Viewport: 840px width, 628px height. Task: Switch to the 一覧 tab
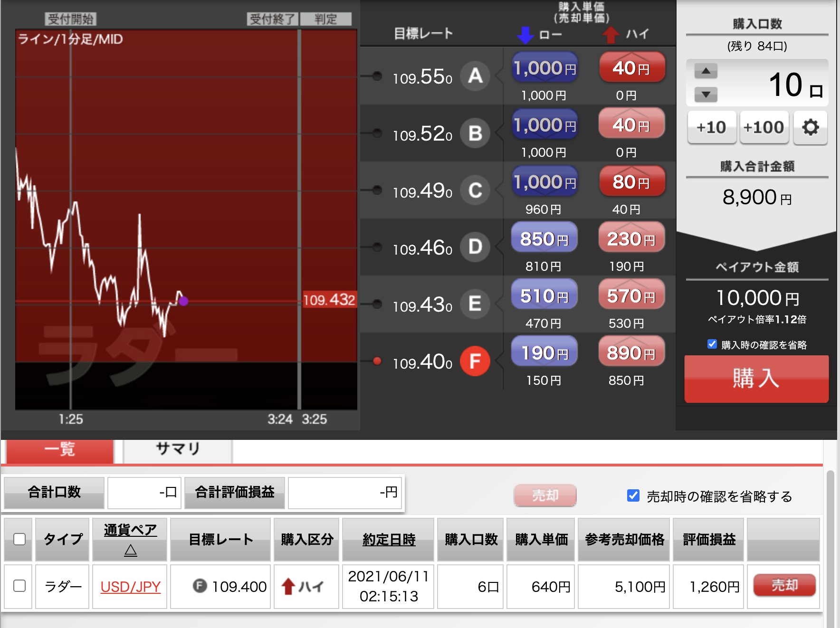point(60,449)
